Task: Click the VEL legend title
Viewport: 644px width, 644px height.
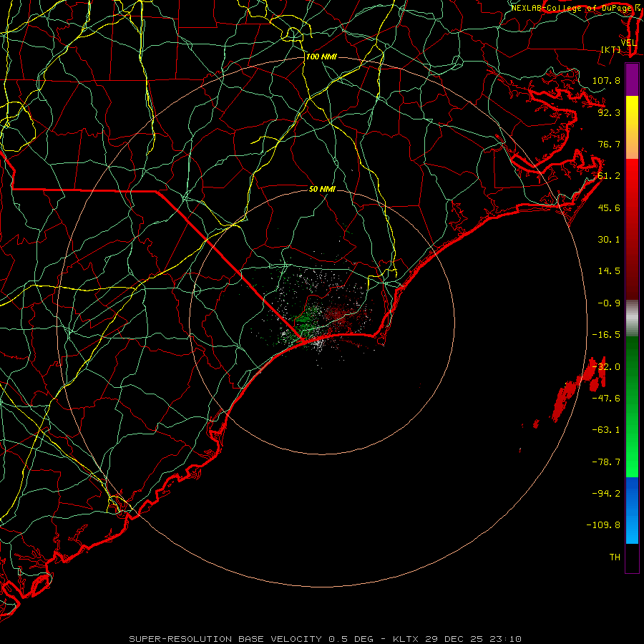Action: (628, 43)
